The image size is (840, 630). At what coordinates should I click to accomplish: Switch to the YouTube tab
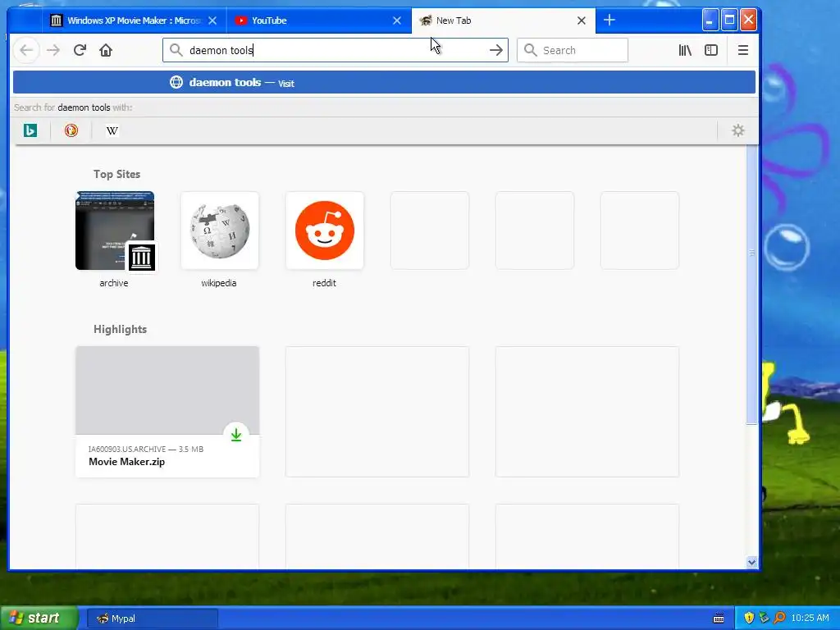[x=319, y=21]
